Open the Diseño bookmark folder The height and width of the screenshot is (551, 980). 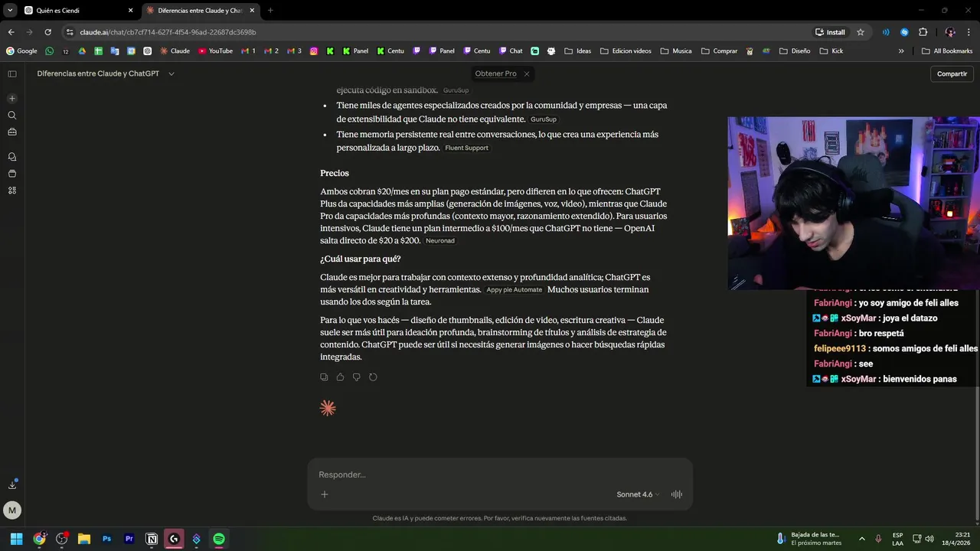click(795, 51)
